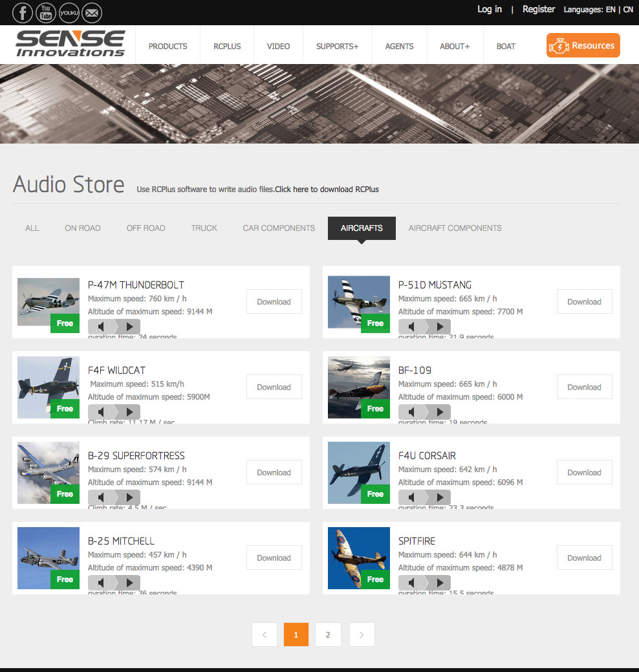639x672 pixels.
Task: Play previous sound for BF-109
Action: (x=411, y=412)
